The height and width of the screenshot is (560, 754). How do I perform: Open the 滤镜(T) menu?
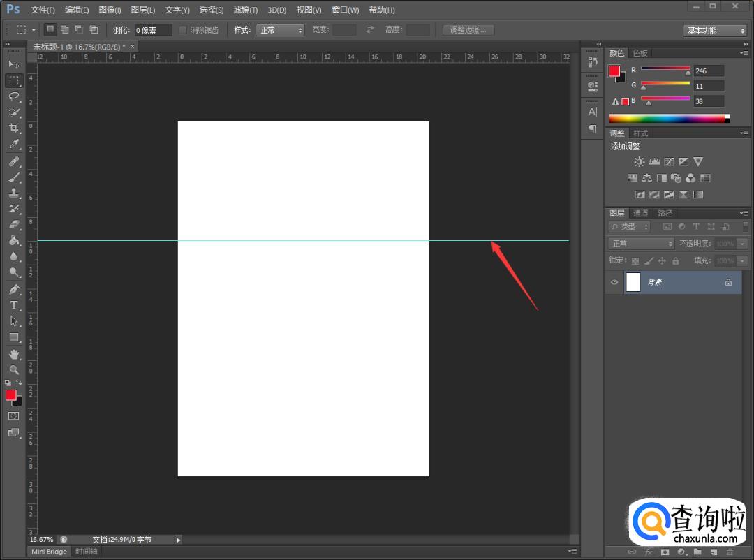[245, 10]
